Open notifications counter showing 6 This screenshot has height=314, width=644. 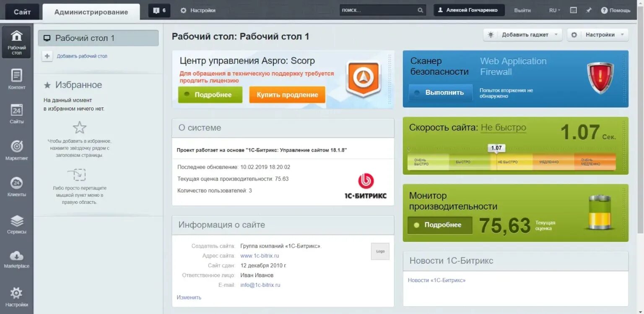point(159,10)
